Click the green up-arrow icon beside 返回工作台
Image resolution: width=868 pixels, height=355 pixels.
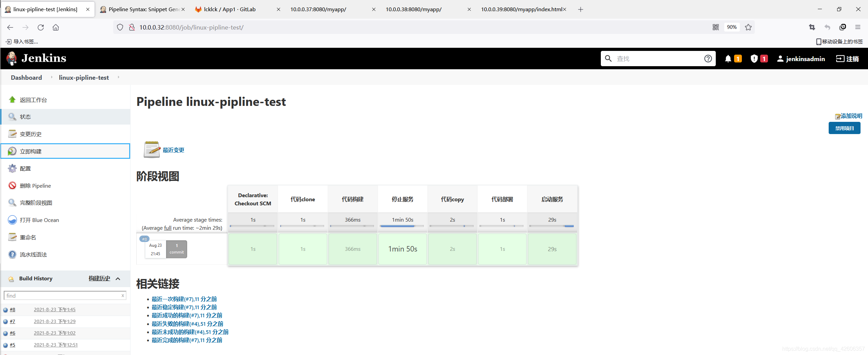12,99
